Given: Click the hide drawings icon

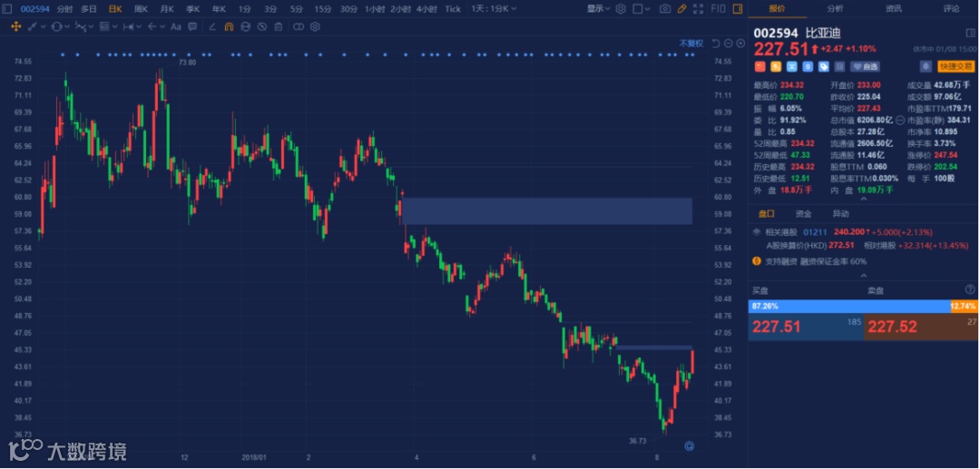Looking at the screenshot, I should 262,27.
